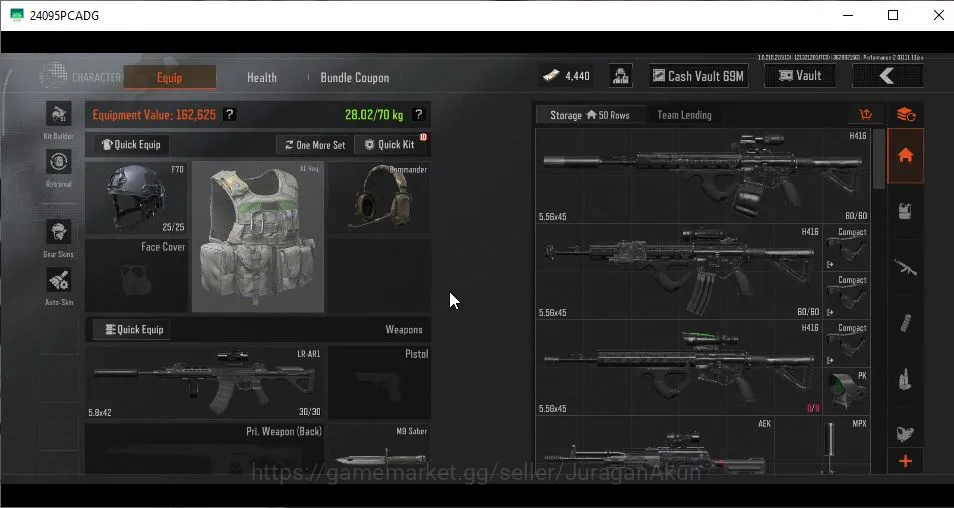Image resolution: width=954 pixels, height=508 pixels.
Task: Select the Commander headset slot
Action: click(379, 198)
